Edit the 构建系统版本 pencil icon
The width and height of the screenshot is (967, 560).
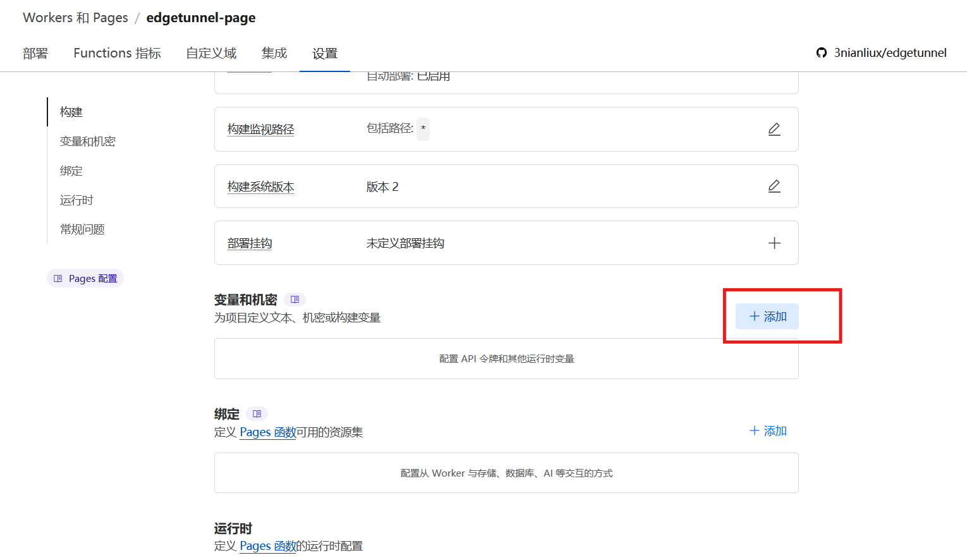tap(774, 186)
